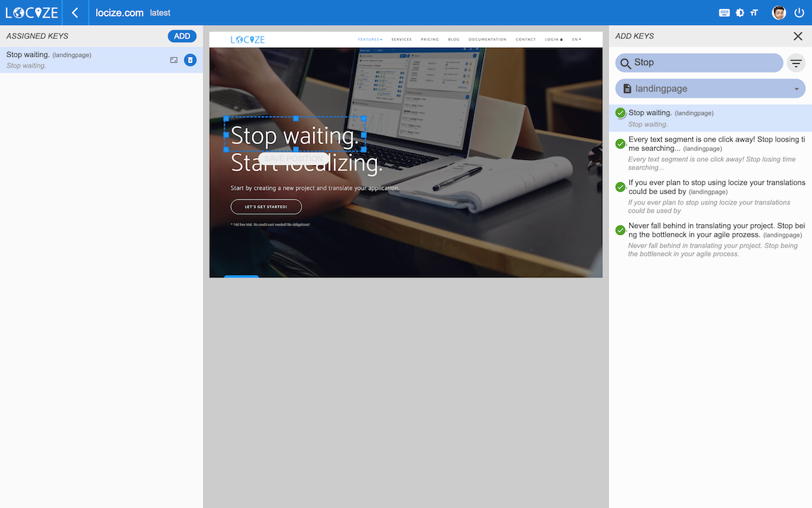812x508 pixels.
Task: Open the user avatar profile
Action: [x=779, y=13]
